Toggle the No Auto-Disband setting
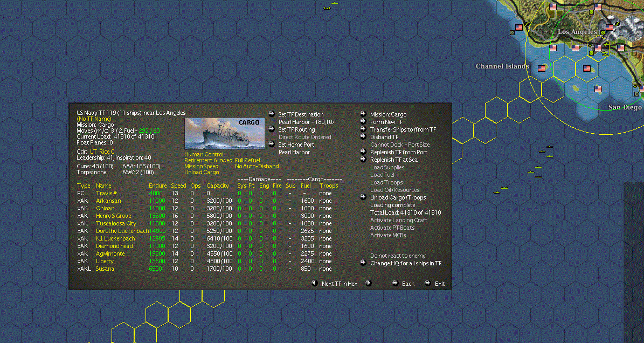644x343 pixels. [257, 166]
